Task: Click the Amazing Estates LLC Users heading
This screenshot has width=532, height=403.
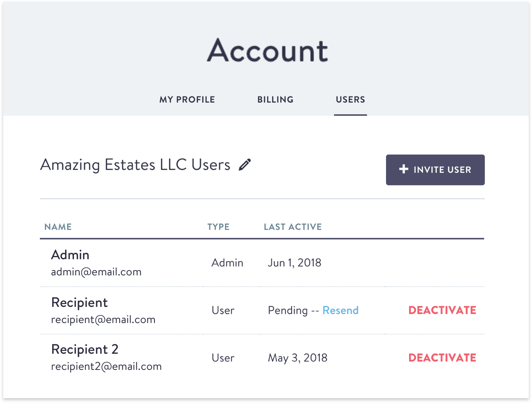Action: click(x=135, y=165)
